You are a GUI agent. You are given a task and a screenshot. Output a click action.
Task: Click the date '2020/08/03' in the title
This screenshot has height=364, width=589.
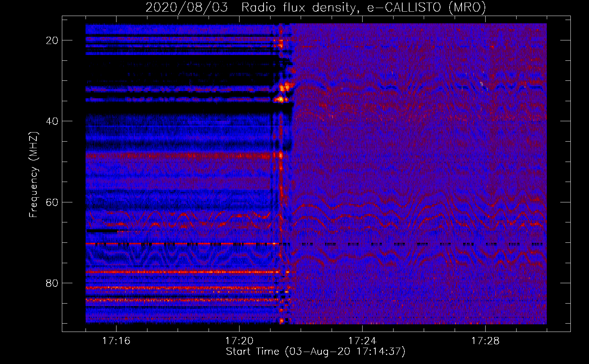point(187,8)
